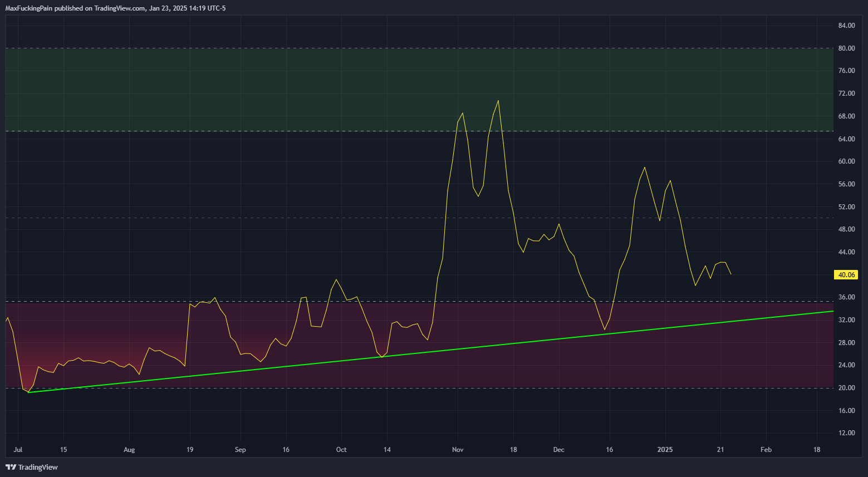The height and width of the screenshot is (477, 868).
Task: Click the 14 date label after Oct
Action: pyautogui.click(x=387, y=450)
